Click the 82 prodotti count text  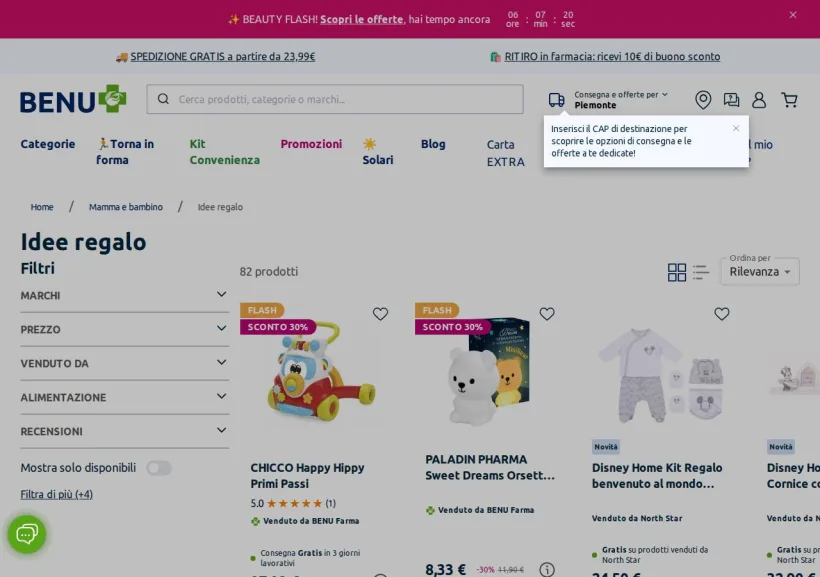click(x=269, y=271)
